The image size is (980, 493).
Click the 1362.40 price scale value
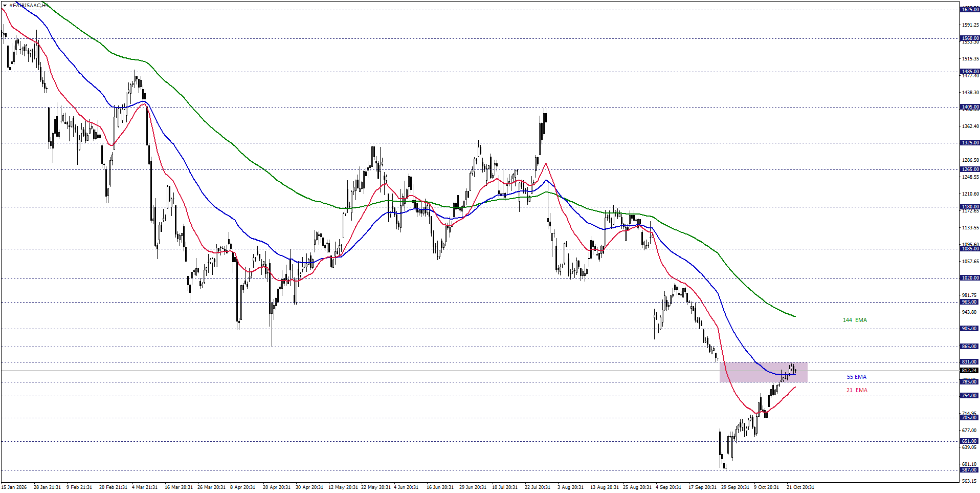(970, 126)
